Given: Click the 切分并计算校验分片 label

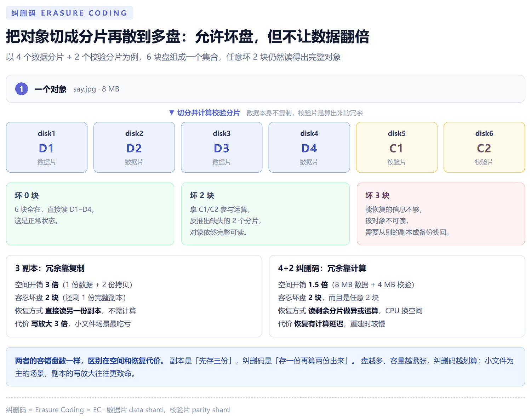Looking at the screenshot, I should (209, 113).
